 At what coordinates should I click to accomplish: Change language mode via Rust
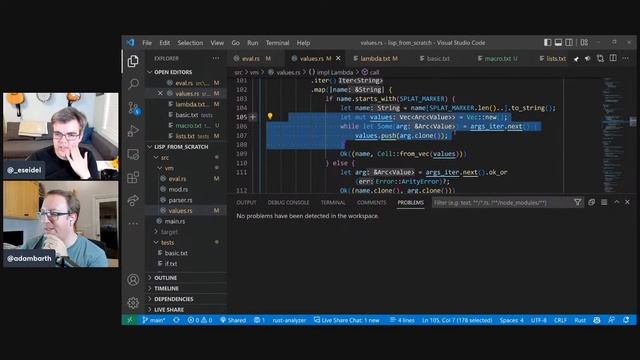(580, 320)
